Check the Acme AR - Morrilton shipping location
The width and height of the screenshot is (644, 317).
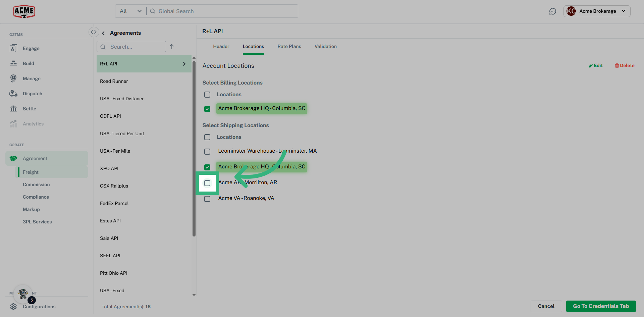click(207, 183)
